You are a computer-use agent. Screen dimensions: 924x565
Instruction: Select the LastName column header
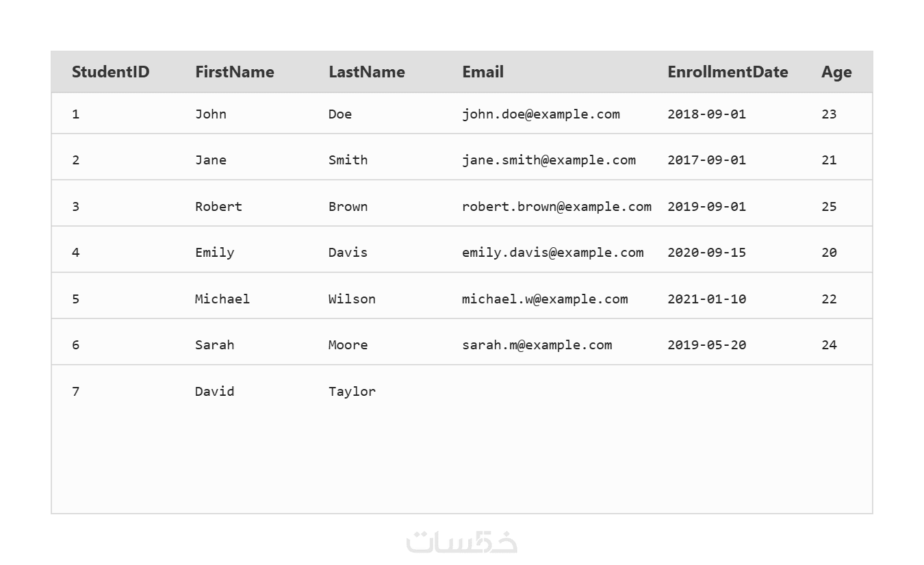click(x=366, y=72)
